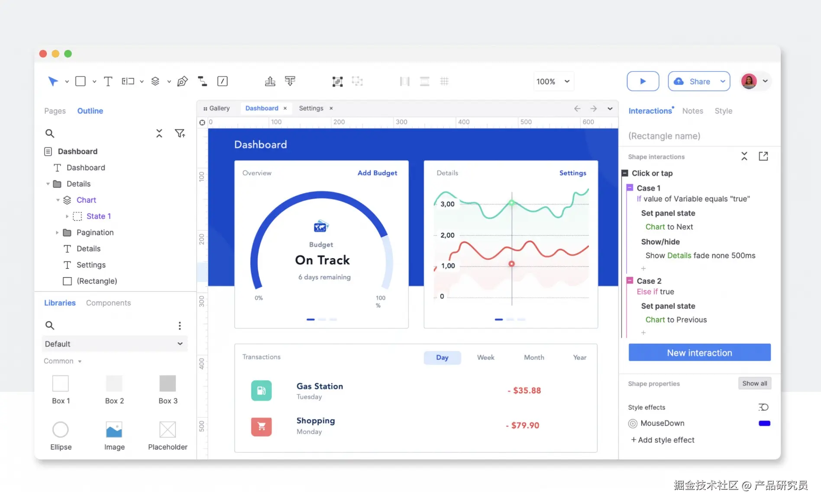This screenshot has height=504, width=821.
Task: Click the form field widget tool
Action: click(128, 81)
